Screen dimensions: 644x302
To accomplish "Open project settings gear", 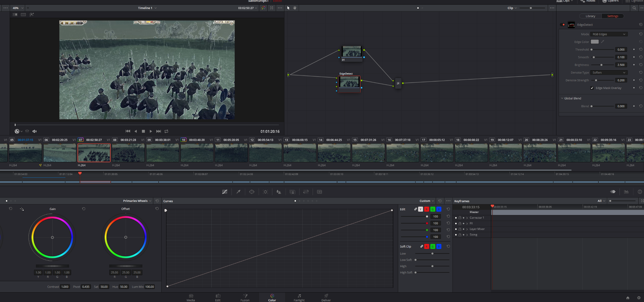I will [639, 298].
